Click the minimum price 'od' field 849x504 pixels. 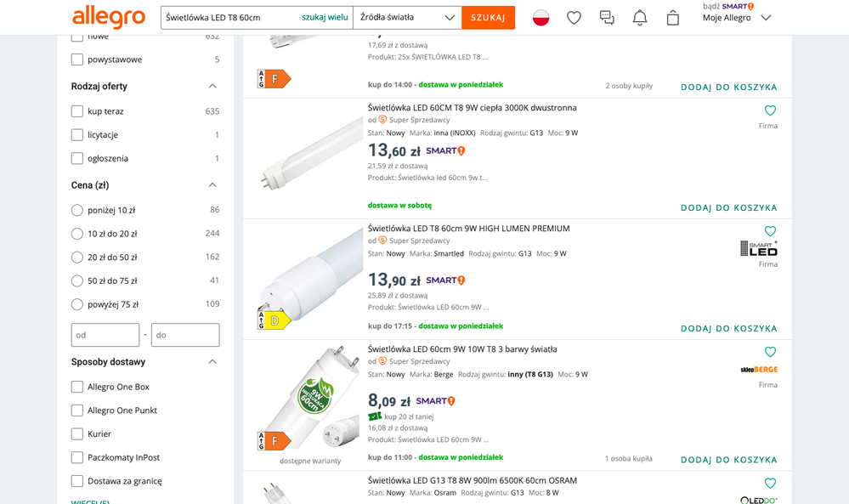(105, 335)
